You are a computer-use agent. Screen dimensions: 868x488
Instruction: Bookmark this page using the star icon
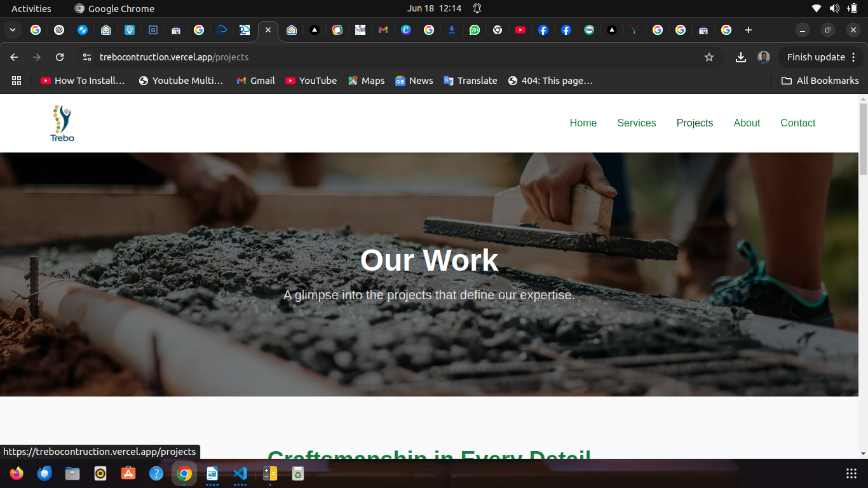tap(709, 57)
